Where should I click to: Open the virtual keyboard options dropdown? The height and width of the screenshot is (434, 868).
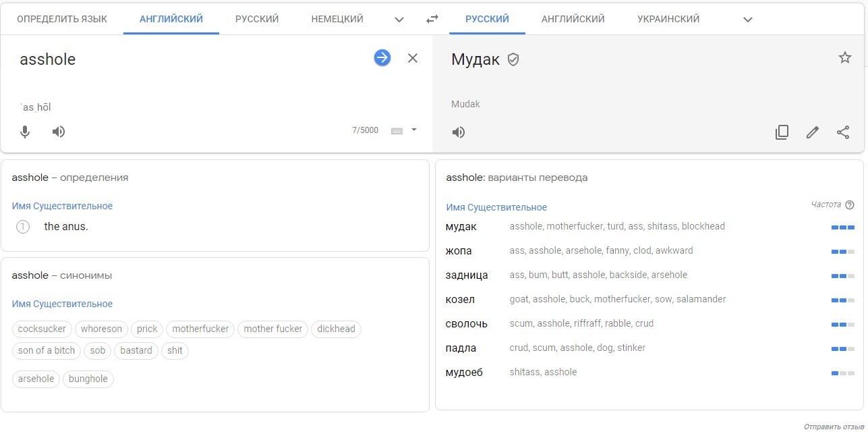pos(414,130)
